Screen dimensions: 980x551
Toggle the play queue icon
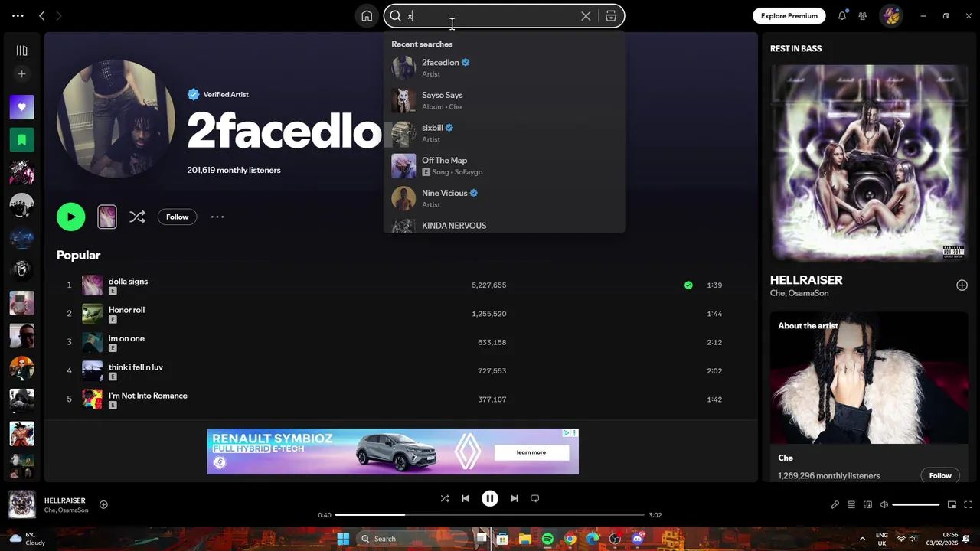851,504
